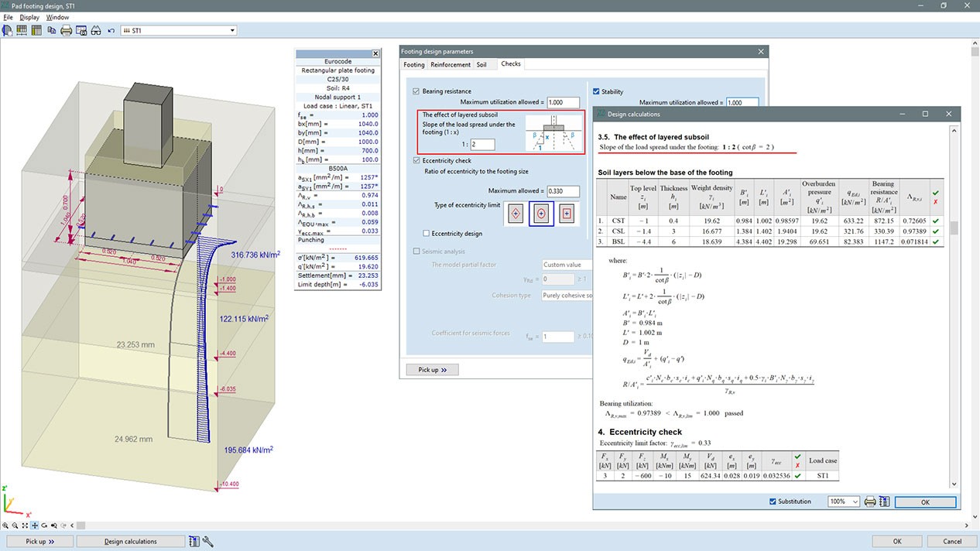This screenshot has height=551, width=980.
Task: Select the first eccentricity limit type icon
Action: pos(516,213)
